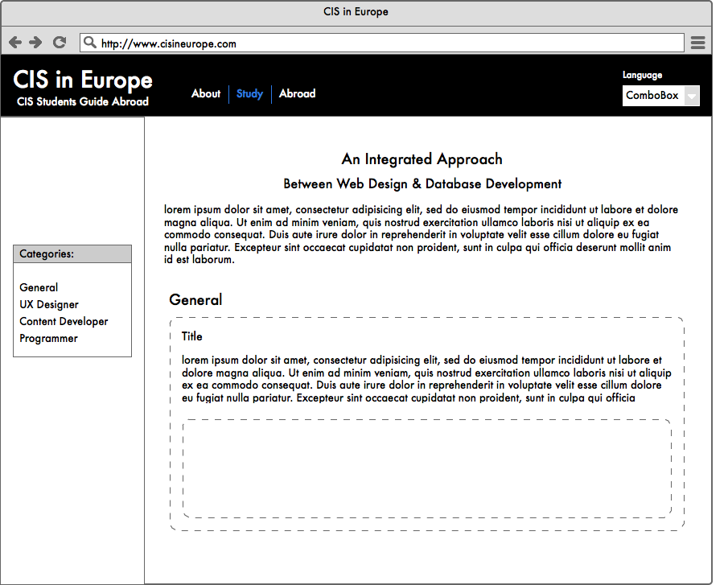728x585 pixels.
Task: Click the CIS Students Guide Abroad tagline
Action: click(83, 101)
